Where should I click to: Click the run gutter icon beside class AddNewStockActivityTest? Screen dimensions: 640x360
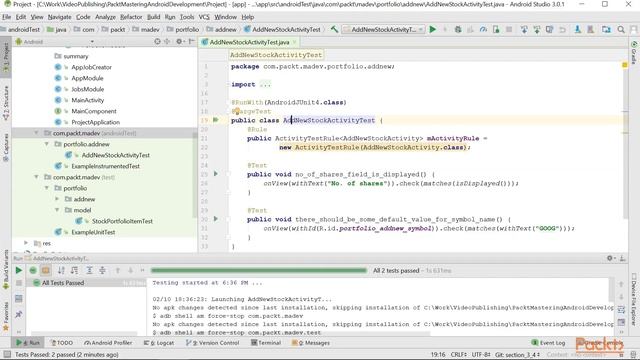click(x=216, y=120)
